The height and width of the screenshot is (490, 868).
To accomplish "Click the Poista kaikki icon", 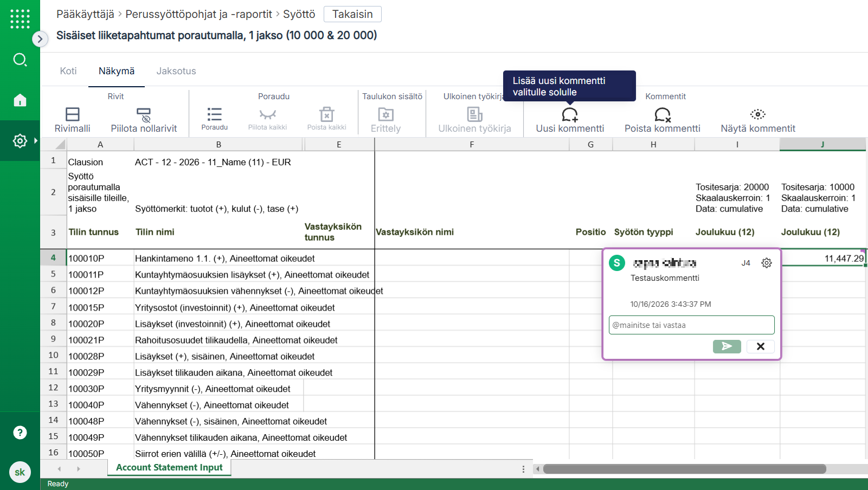I will point(327,119).
